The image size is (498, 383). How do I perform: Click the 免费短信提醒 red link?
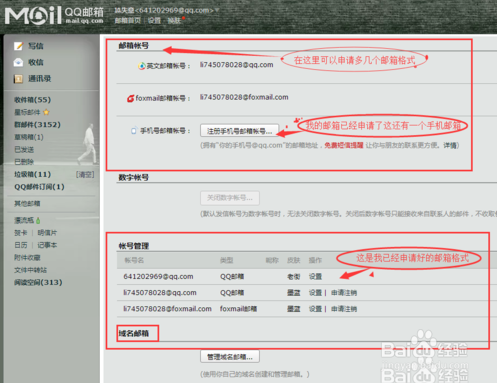pyautogui.click(x=343, y=145)
